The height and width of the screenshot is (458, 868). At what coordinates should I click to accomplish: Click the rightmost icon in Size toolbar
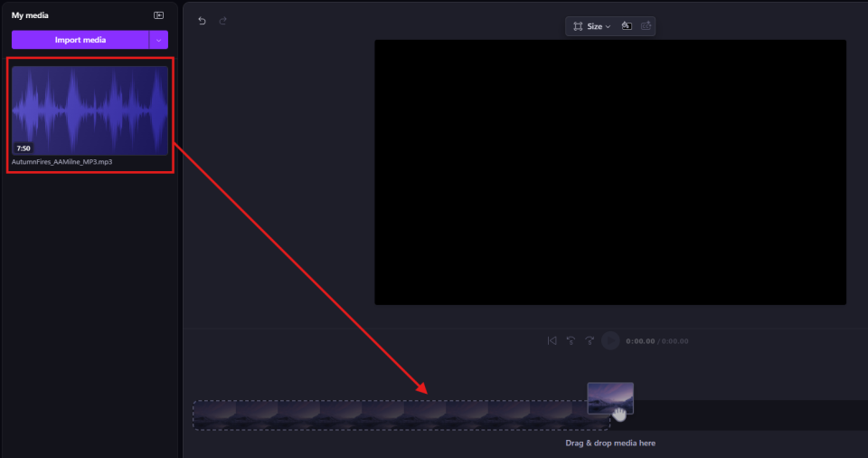coord(646,26)
